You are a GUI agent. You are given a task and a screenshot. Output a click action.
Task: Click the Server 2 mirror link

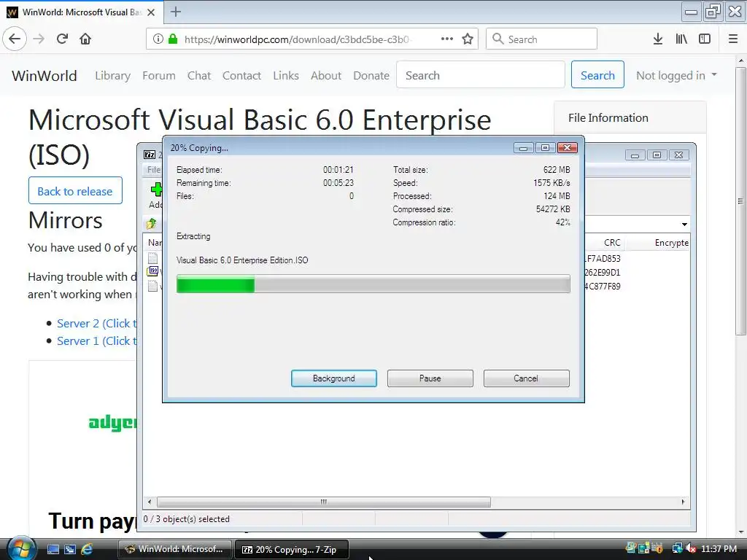(x=97, y=323)
